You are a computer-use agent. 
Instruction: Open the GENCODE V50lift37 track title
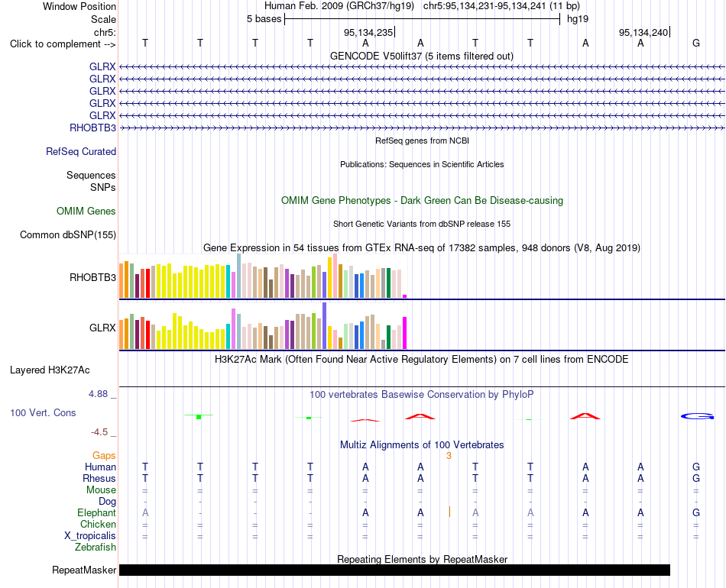[422, 56]
